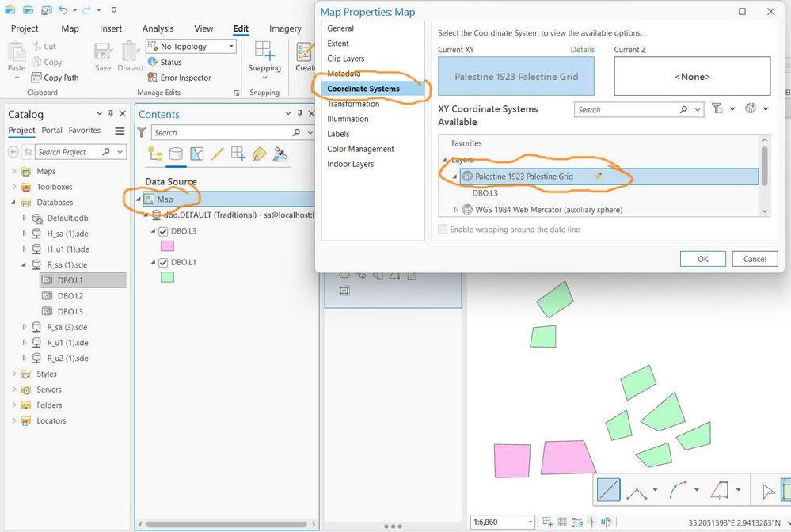The image size is (791, 532).
Task: Click the Enable wrapping around date line checkbox
Action: 443,230
